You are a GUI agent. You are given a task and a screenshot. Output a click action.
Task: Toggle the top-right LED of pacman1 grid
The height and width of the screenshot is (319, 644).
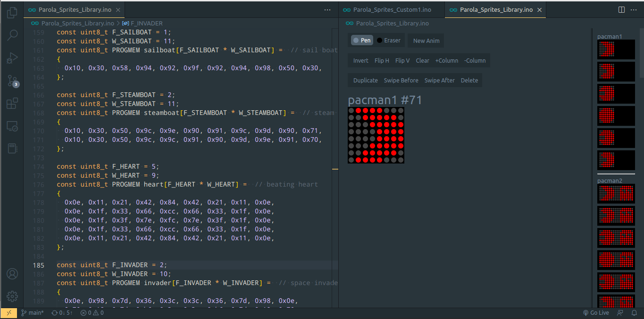point(401,110)
